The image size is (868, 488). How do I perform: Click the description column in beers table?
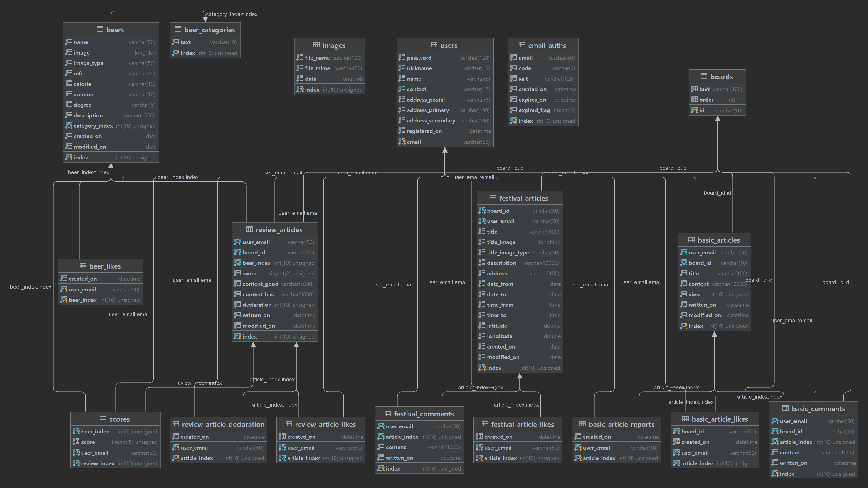111,115
